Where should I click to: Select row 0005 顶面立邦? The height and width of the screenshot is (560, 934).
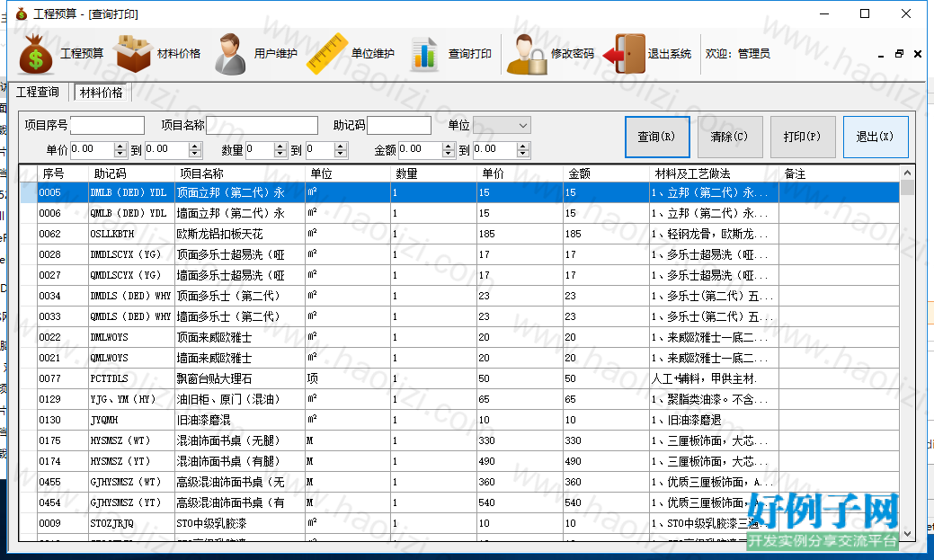(459, 192)
